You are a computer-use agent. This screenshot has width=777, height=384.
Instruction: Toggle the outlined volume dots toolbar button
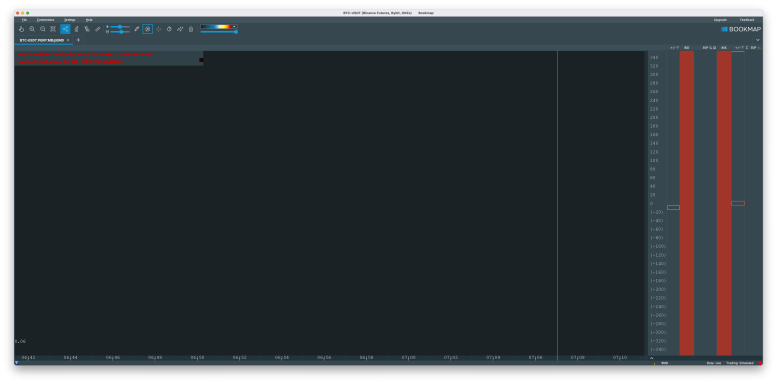tap(148, 29)
